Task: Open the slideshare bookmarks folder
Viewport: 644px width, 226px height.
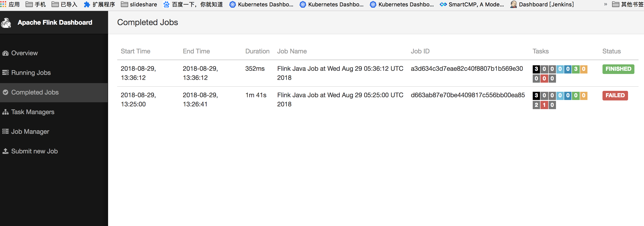Action: click(x=139, y=4)
